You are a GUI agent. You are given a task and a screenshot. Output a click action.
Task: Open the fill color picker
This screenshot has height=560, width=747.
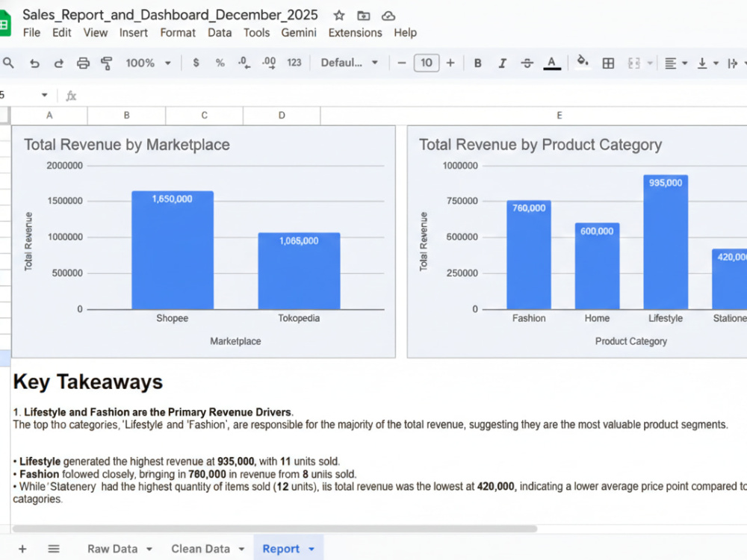tap(582, 62)
